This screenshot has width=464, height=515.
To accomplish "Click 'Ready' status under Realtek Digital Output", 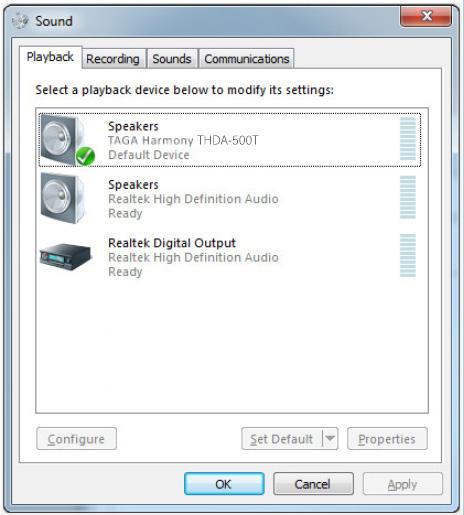I will tap(125, 272).
